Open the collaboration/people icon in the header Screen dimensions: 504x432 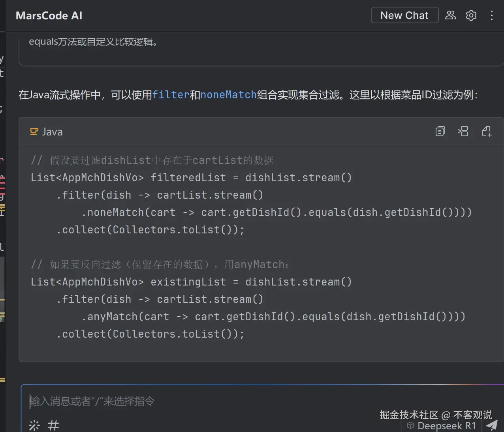[x=450, y=15]
